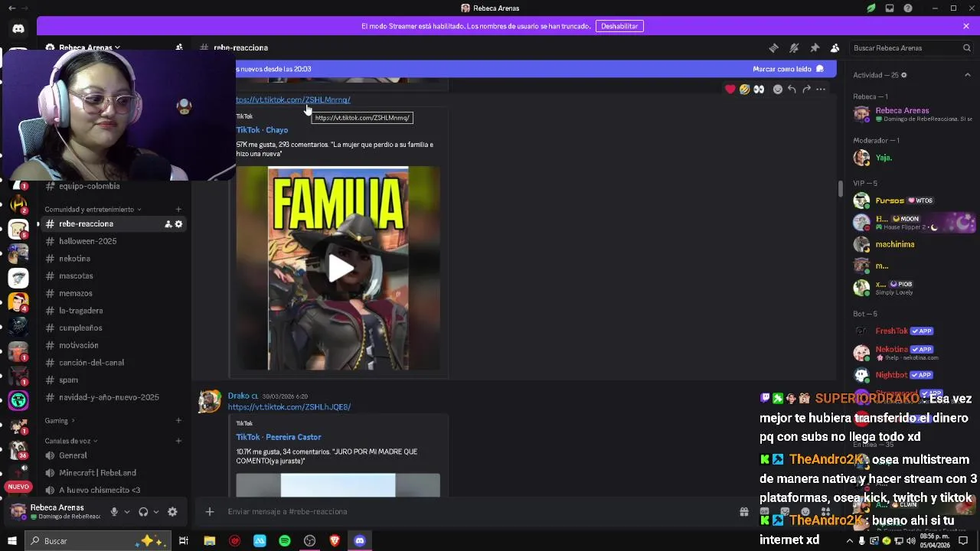Click the search magnifier in Buscar Rebeca Arenas

tap(967, 47)
